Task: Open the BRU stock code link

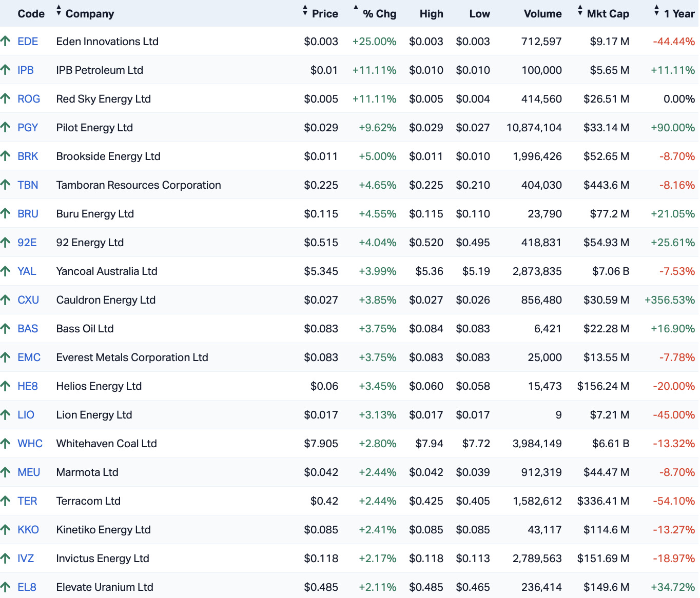Action: [x=28, y=214]
